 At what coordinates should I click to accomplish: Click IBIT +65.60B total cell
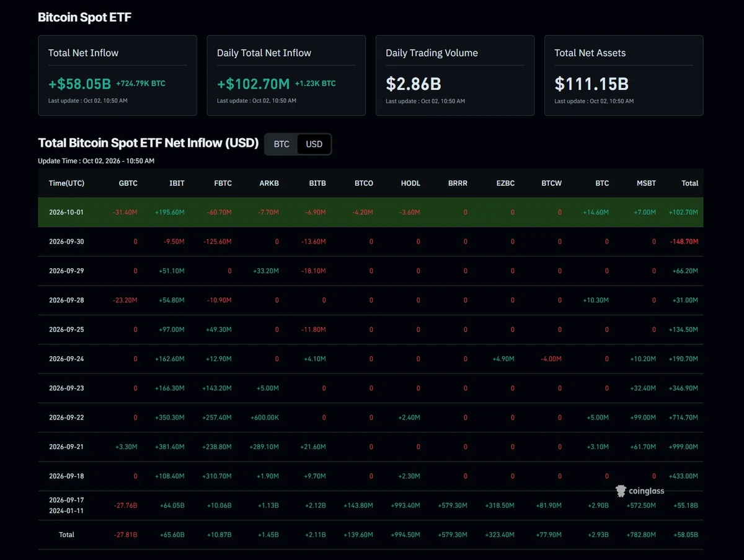pos(172,535)
